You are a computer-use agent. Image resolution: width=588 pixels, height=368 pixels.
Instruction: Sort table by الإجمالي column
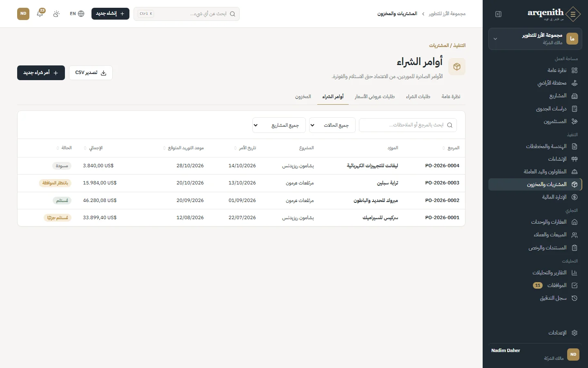(93, 148)
